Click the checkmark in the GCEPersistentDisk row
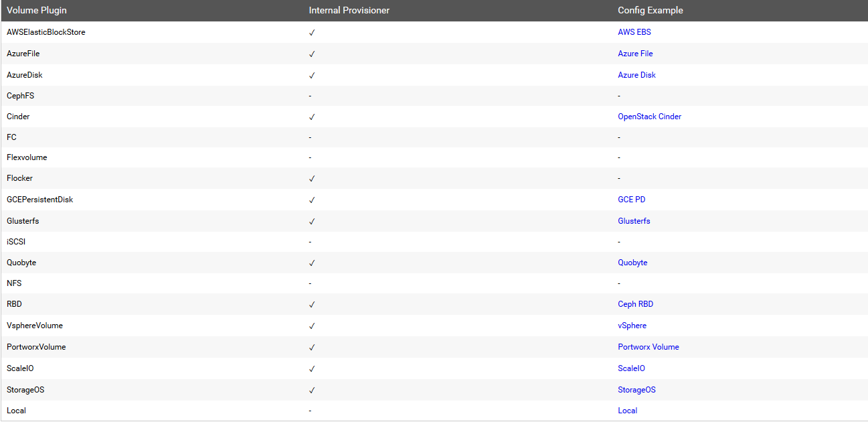Screen dimensions: 868x424 (x=312, y=200)
